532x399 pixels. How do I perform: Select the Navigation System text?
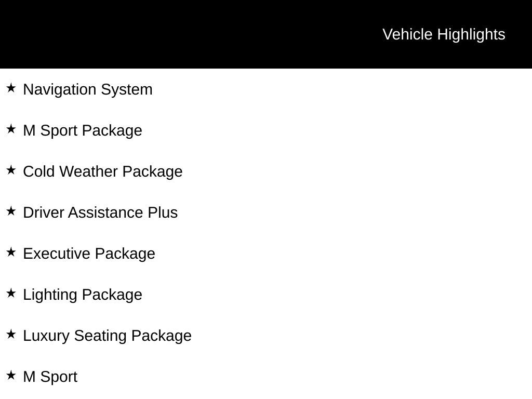point(88,90)
